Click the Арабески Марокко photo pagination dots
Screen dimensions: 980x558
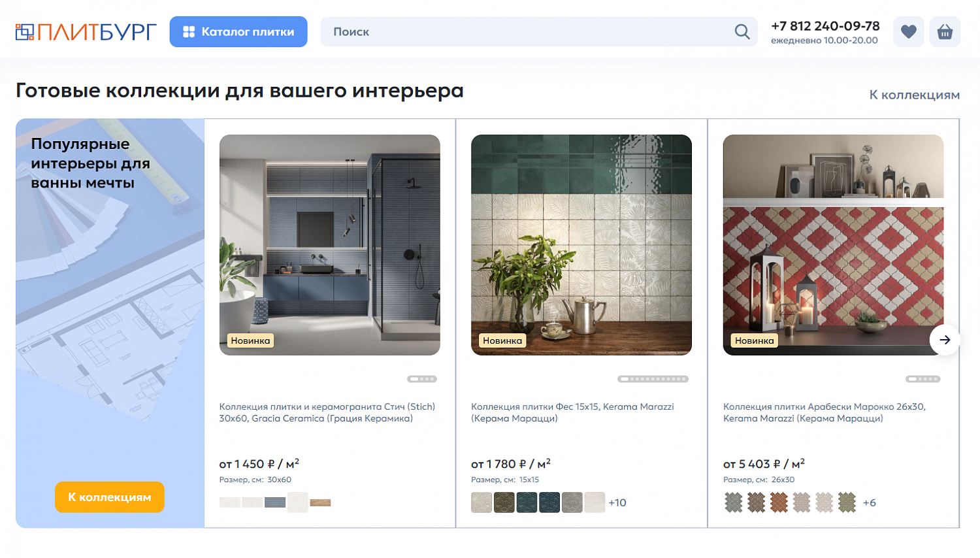click(923, 379)
